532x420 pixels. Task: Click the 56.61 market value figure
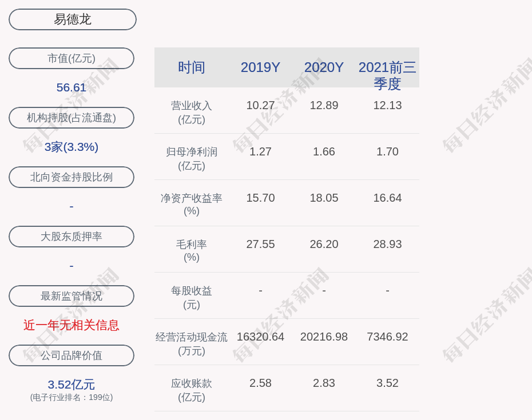(x=72, y=87)
